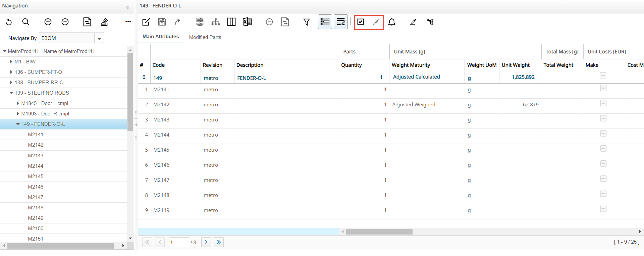Open the filter funnel tool
644x256 pixels.
point(306,22)
